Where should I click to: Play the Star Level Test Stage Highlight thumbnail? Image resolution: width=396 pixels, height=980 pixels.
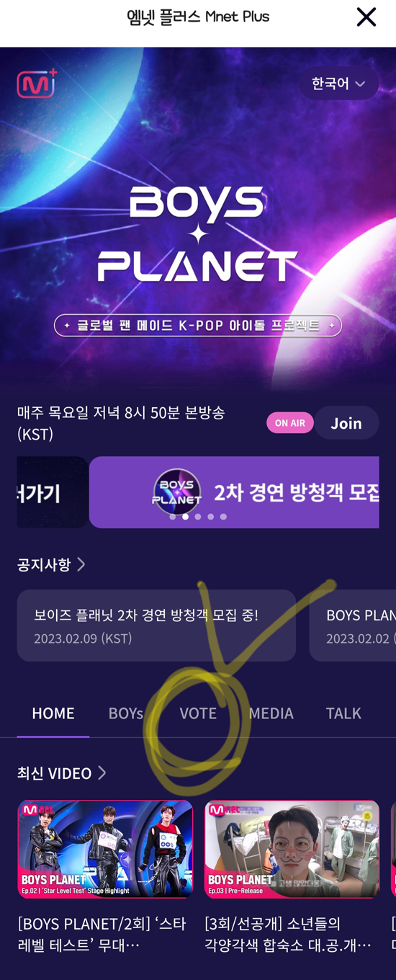click(105, 849)
